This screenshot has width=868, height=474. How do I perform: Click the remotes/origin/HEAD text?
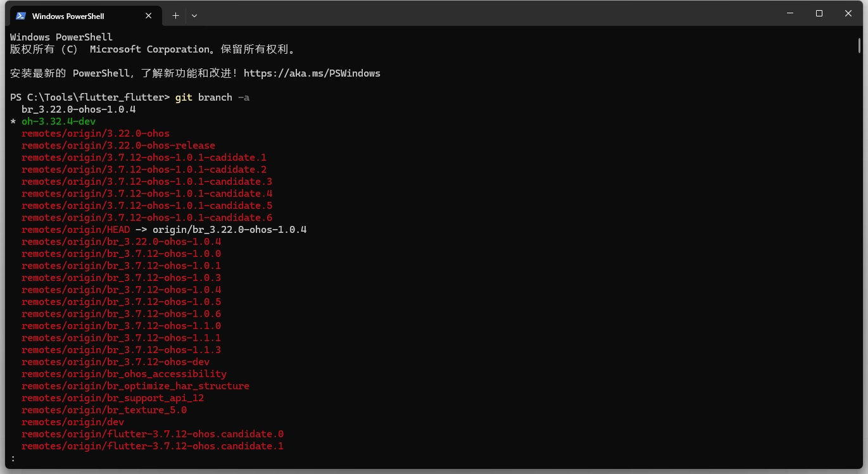pos(76,230)
